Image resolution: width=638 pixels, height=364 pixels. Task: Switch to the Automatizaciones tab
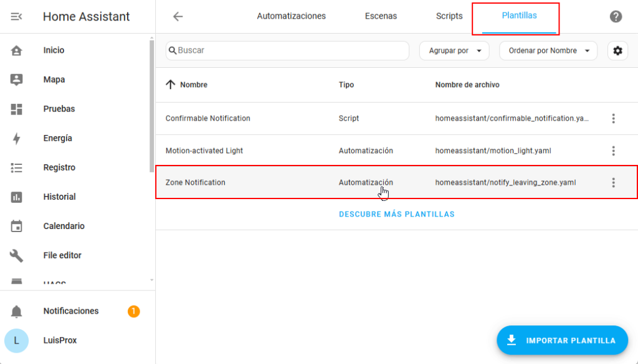tap(291, 16)
